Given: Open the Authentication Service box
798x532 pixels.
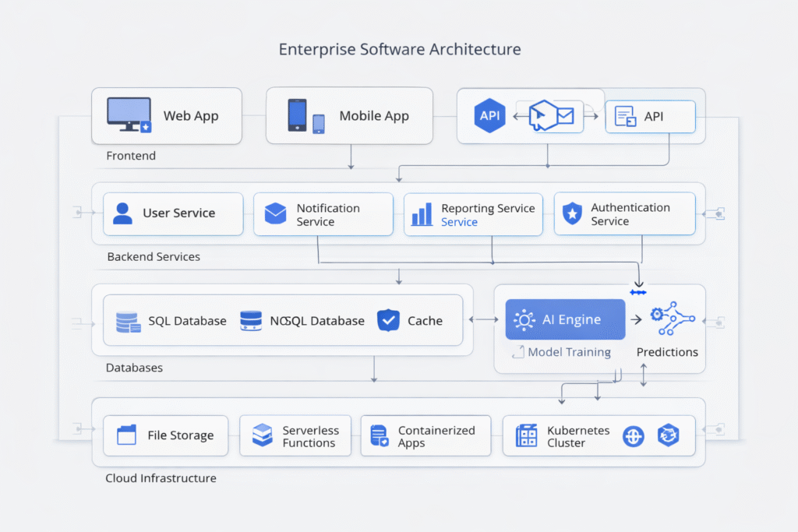Looking at the screenshot, I should click(x=624, y=213).
